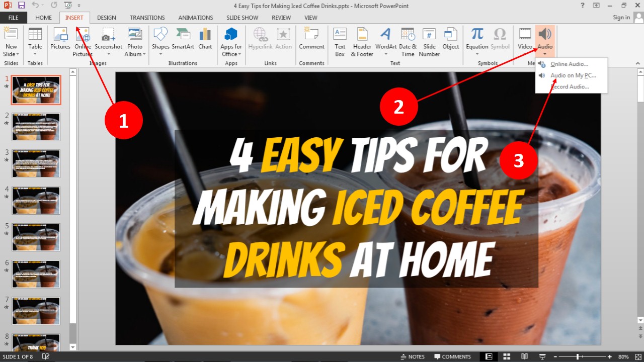Click the zoom slider handle
Image resolution: width=644 pixels, height=362 pixels.
tap(577, 356)
